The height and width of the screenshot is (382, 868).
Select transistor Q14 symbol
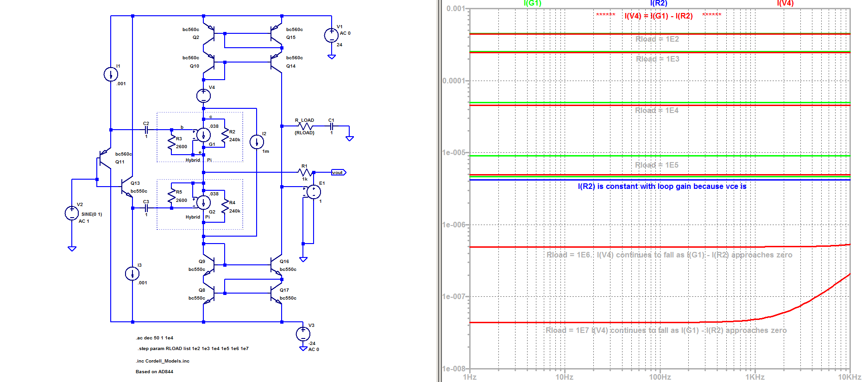pos(276,62)
